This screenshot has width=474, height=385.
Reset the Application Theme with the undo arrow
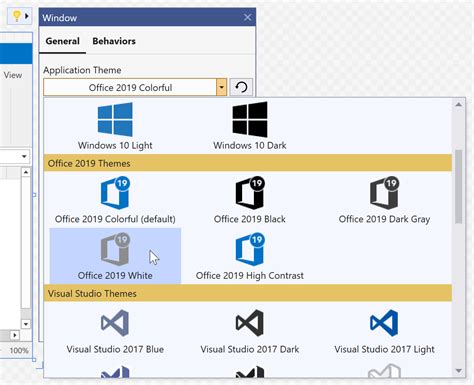241,87
